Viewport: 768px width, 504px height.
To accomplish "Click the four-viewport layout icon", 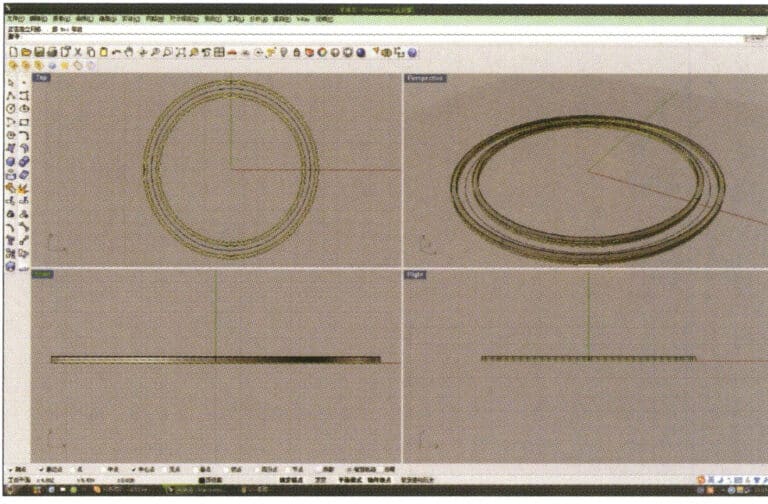I will pyautogui.click(x=219, y=52).
